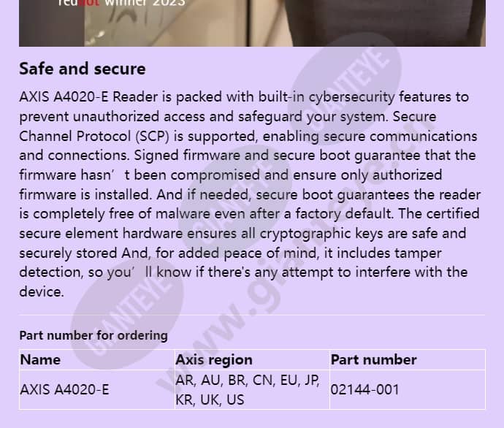Click the final word 'device.' of paragraph
The height and width of the screenshot is (428, 504).
click(x=42, y=291)
